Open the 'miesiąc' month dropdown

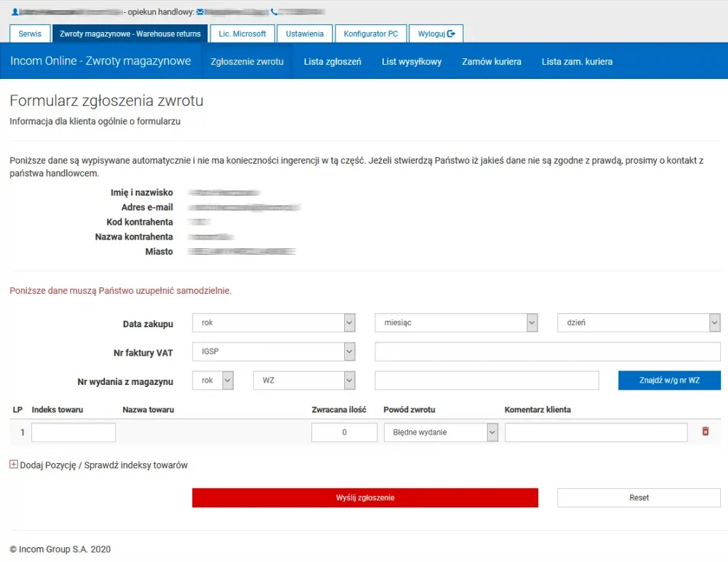(456, 323)
